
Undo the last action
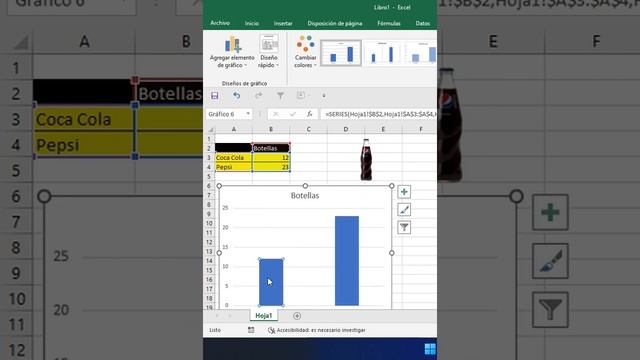click(236, 96)
